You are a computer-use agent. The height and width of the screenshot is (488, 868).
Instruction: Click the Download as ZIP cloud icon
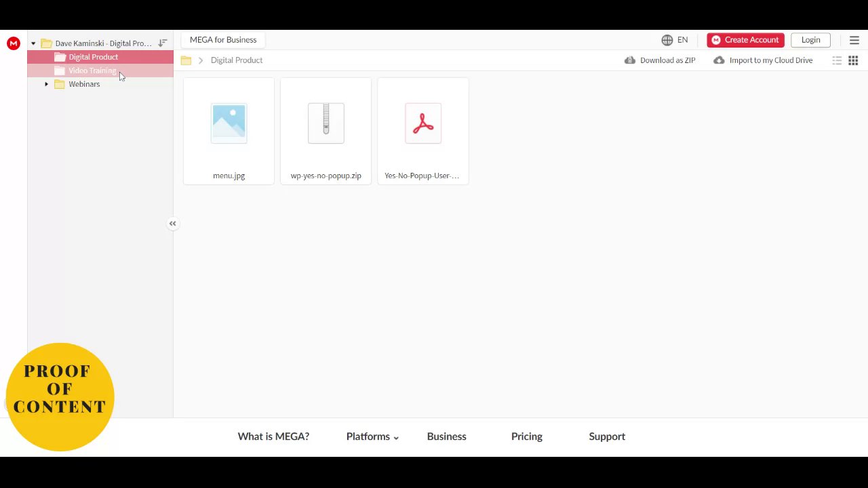(x=630, y=60)
